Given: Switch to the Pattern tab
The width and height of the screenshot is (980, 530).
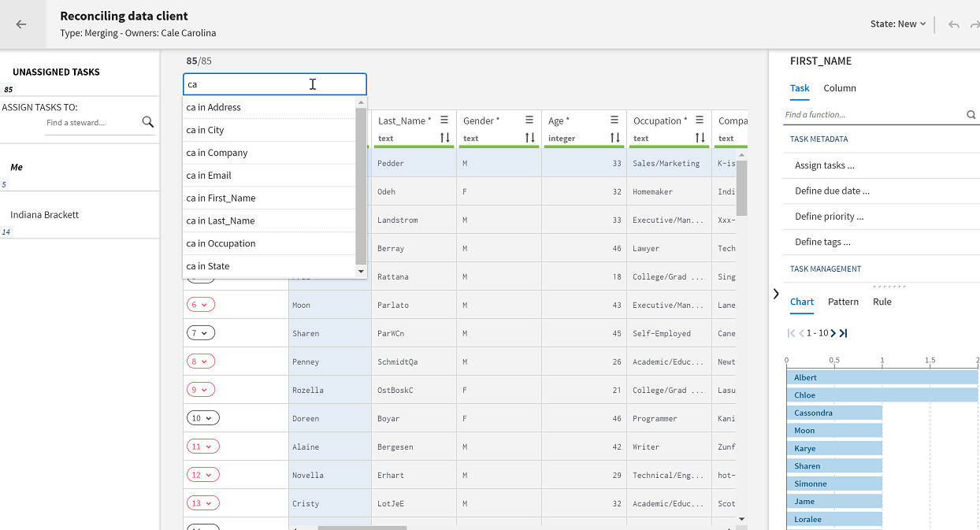Looking at the screenshot, I should [843, 302].
